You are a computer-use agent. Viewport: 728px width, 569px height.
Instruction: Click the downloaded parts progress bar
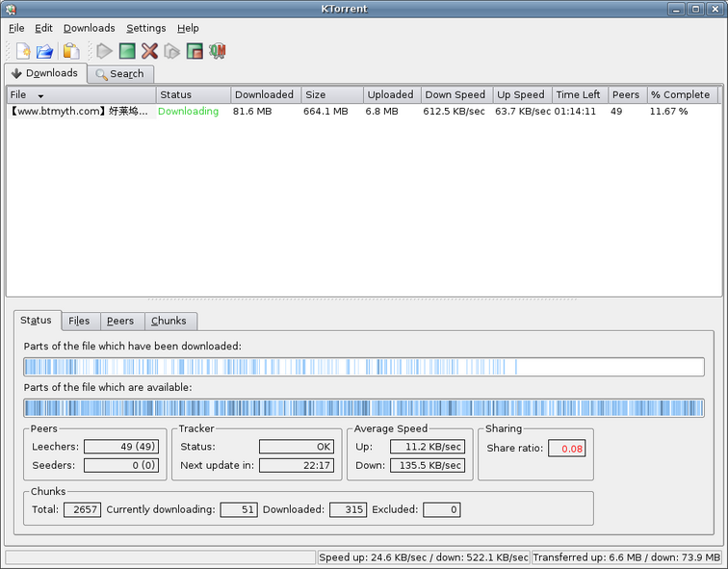364,367
